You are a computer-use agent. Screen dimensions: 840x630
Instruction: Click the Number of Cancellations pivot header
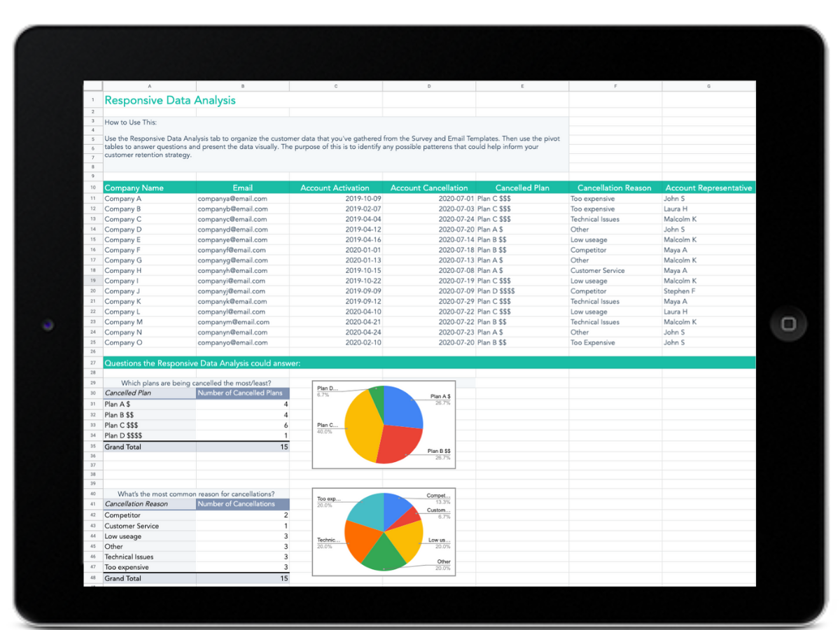[242, 504]
